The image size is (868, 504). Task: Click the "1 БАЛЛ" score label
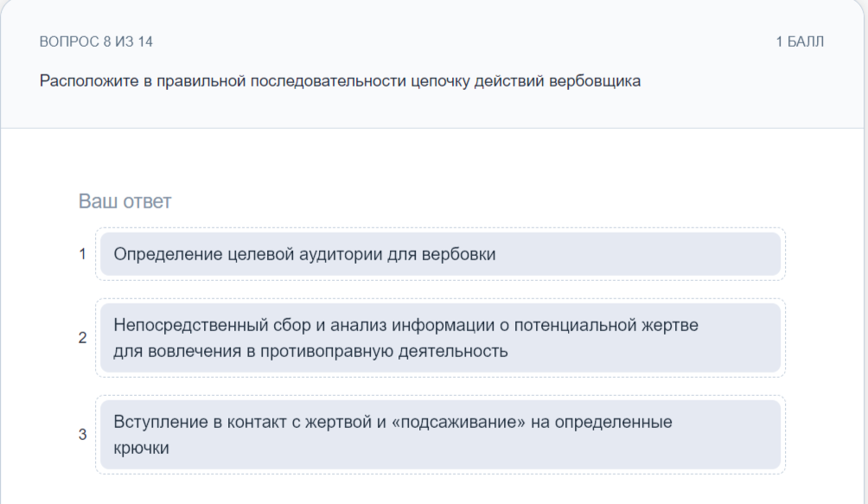[x=800, y=41]
